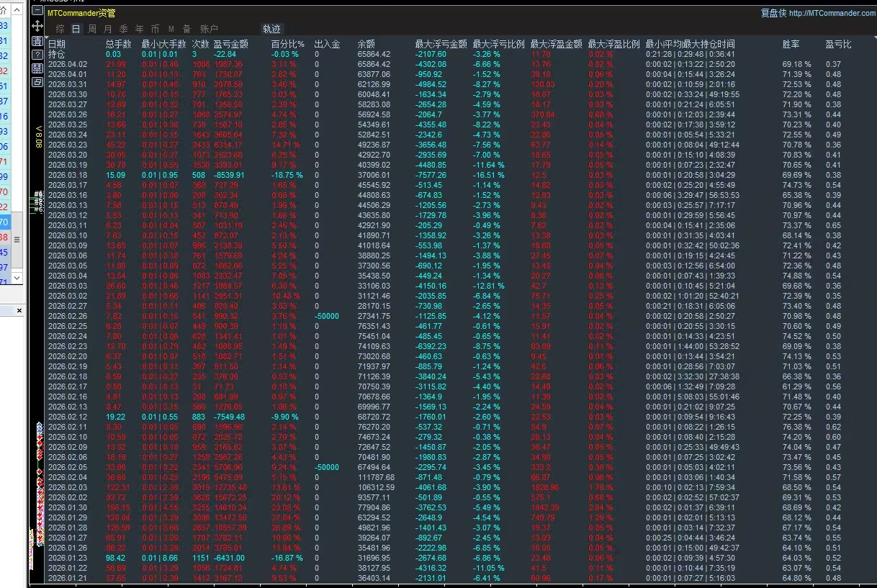
Task: Open the MTCommander.com website link
Action: (832, 13)
